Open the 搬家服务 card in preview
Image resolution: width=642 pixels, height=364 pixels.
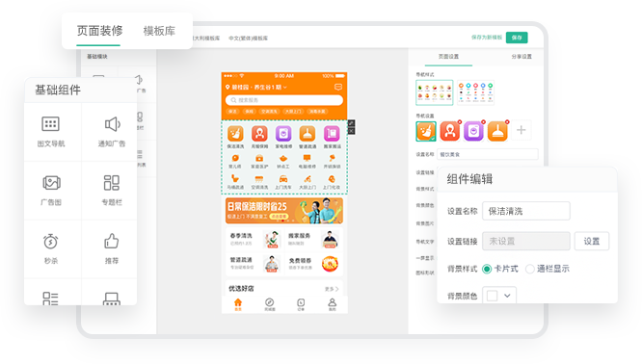click(x=313, y=239)
